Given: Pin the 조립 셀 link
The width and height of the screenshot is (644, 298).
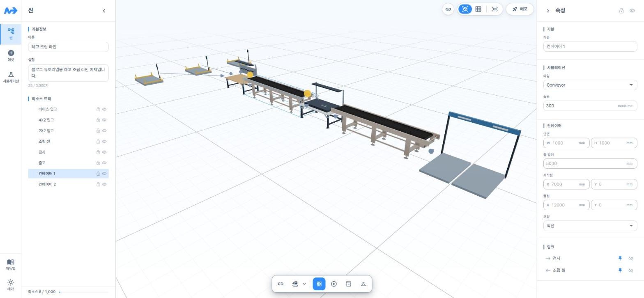Looking at the screenshot, I should pos(620,270).
